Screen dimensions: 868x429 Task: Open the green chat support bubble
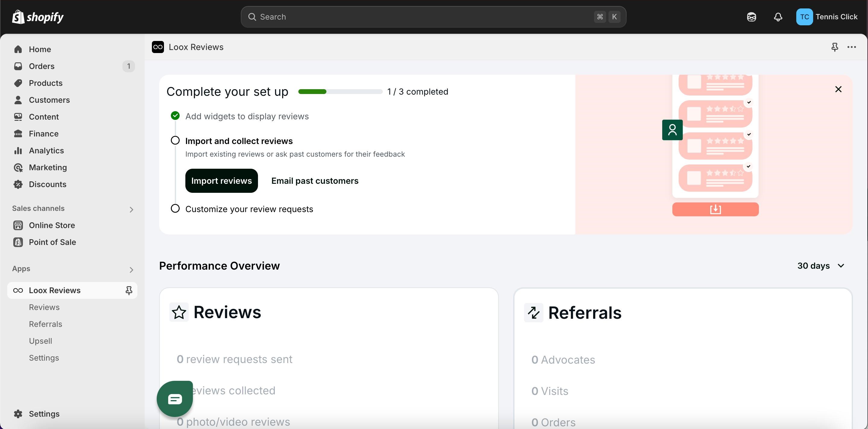[x=175, y=399]
